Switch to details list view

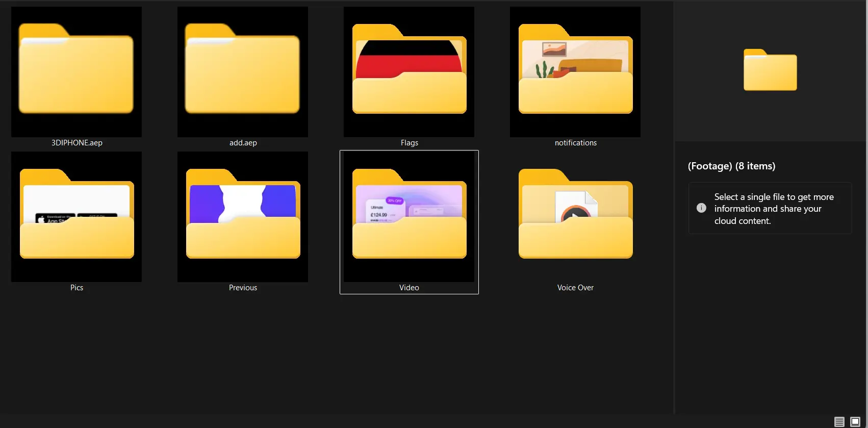click(x=839, y=422)
